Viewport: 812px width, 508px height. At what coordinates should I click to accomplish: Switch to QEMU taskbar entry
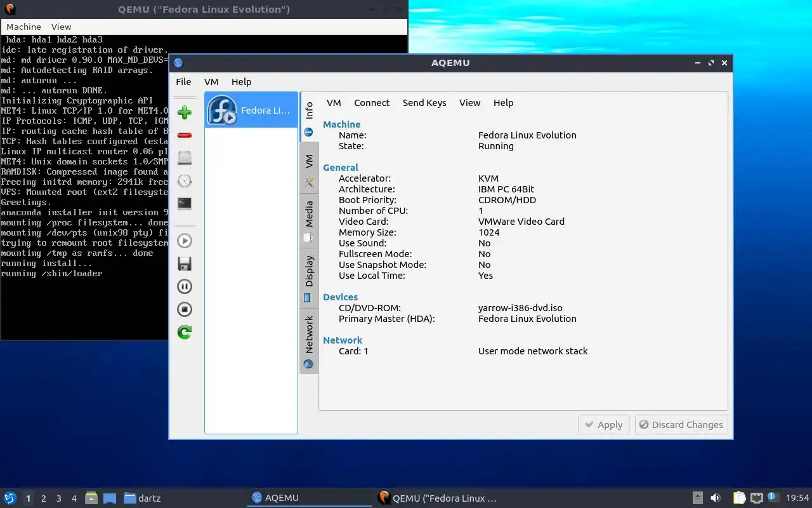click(x=437, y=498)
